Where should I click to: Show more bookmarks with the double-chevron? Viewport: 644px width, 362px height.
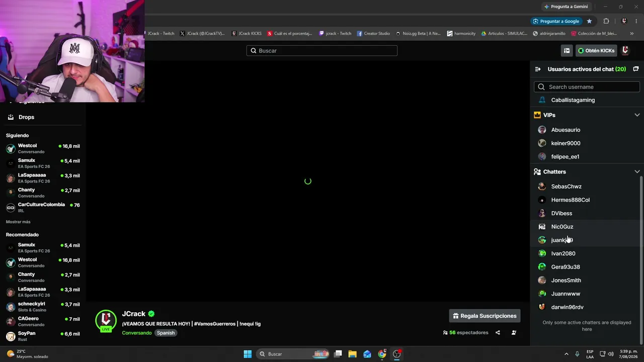coord(632,34)
